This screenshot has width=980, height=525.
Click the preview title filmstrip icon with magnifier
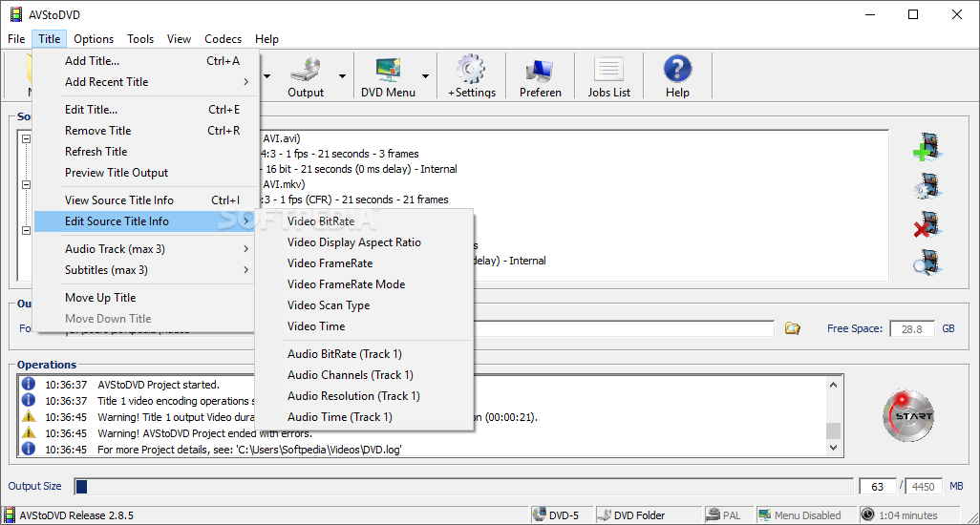(x=927, y=262)
